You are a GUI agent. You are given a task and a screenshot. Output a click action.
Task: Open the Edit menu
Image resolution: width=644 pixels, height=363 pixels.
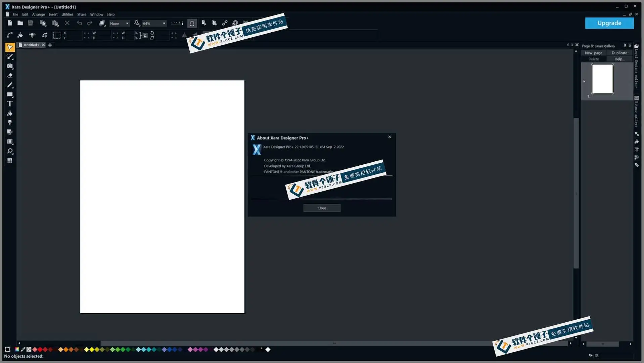(x=25, y=14)
